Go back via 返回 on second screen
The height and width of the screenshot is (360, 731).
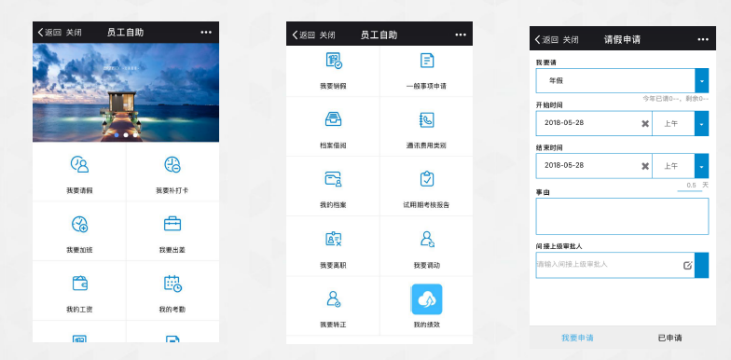coord(303,35)
